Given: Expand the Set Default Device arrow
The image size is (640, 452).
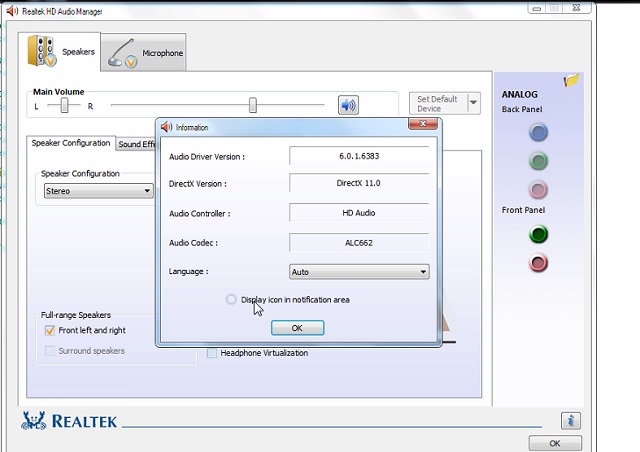Looking at the screenshot, I should pyautogui.click(x=474, y=104).
